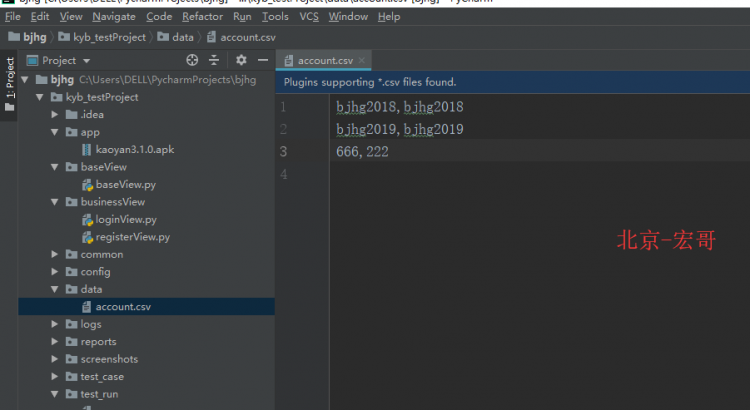750x410 pixels.
Task: Expand the common folder
Action: tap(56, 254)
